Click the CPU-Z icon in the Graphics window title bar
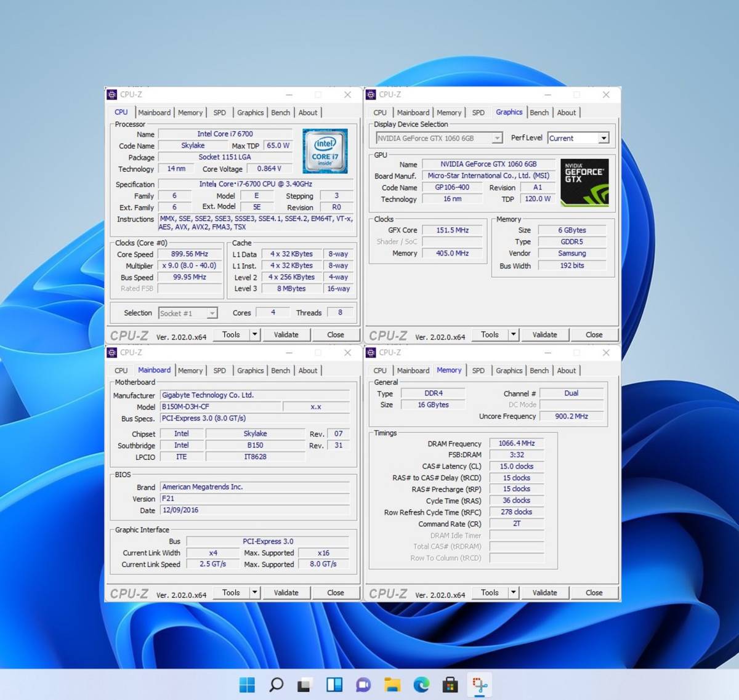The width and height of the screenshot is (739, 700). coord(371,95)
